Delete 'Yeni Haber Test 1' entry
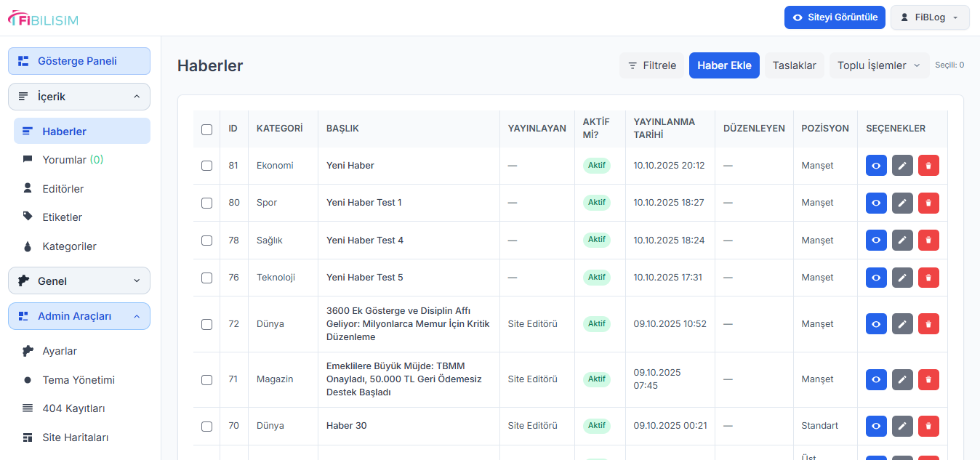980x460 pixels. pyautogui.click(x=928, y=203)
